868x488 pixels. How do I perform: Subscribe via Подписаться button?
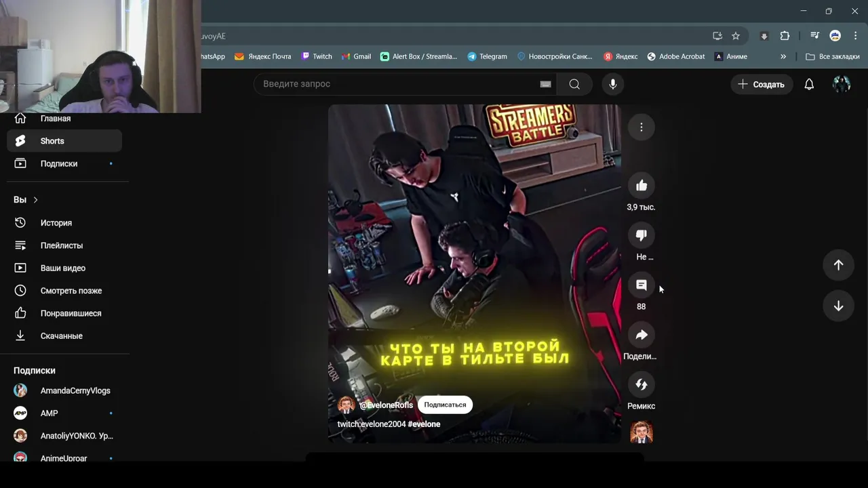tap(445, 405)
